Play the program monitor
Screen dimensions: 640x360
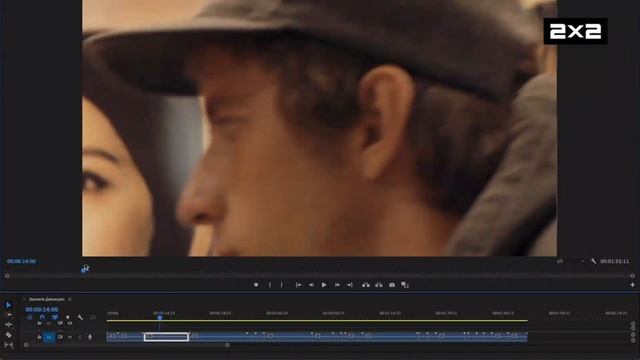(324, 285)
